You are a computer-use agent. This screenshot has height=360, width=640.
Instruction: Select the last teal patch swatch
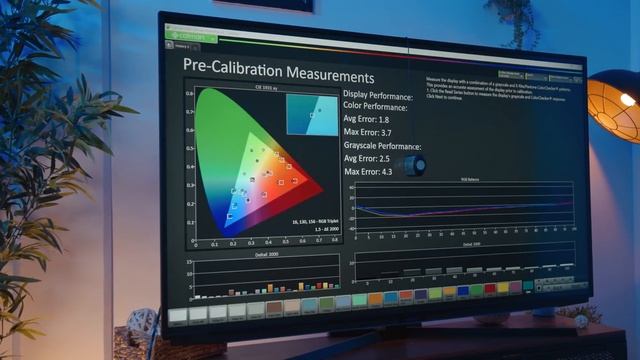tap(528, 287)
